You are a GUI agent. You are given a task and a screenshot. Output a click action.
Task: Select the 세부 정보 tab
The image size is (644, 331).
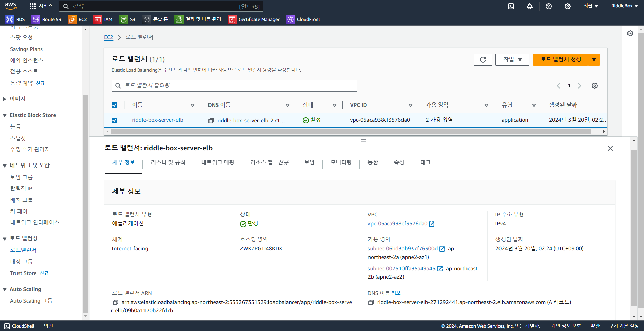coord(124,163)
